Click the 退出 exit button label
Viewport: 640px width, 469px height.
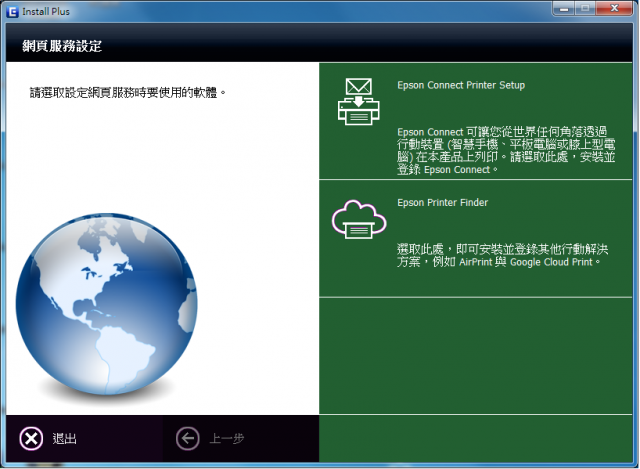(64, 439)
